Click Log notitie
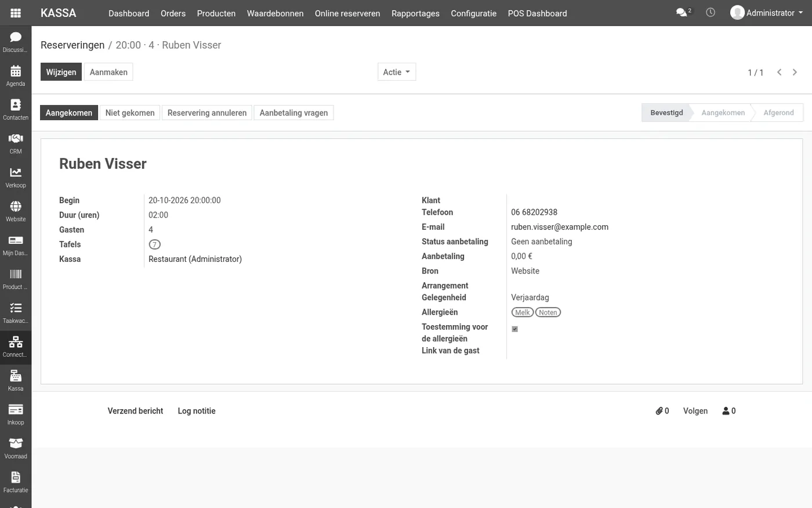 [x=197, y=410]
